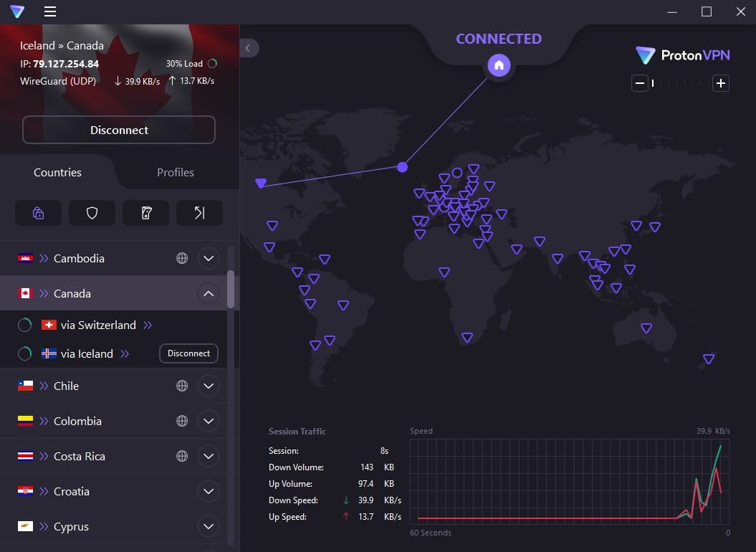Screen dimensions: 756x552
Task: Select the Chile country row
Action: [x=113, y=386]
